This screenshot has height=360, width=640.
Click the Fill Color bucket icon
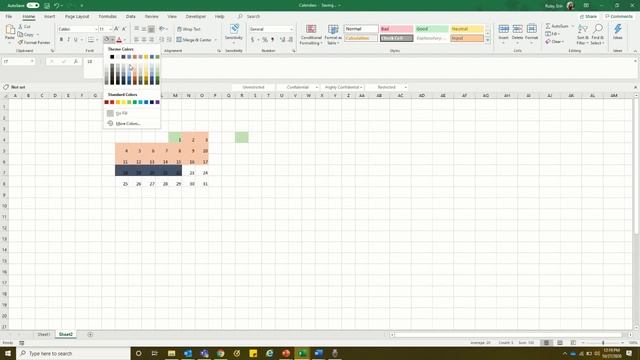[x=107, y=40]
